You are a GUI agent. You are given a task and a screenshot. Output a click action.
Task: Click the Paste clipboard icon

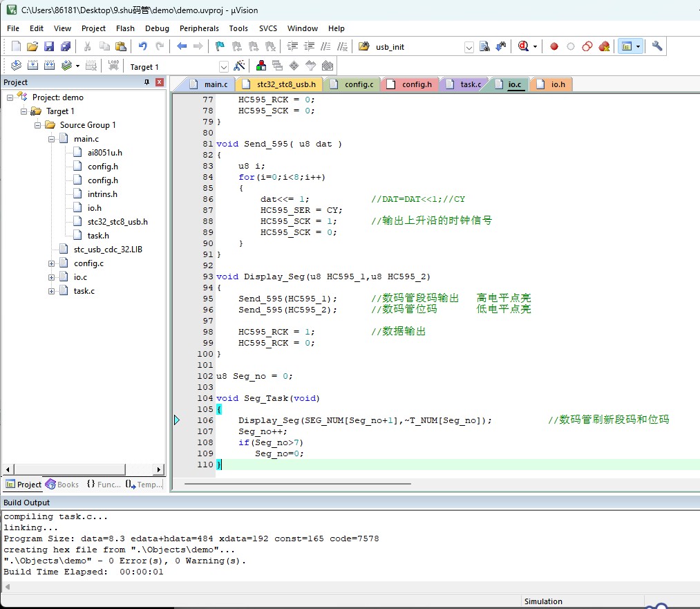120,46
